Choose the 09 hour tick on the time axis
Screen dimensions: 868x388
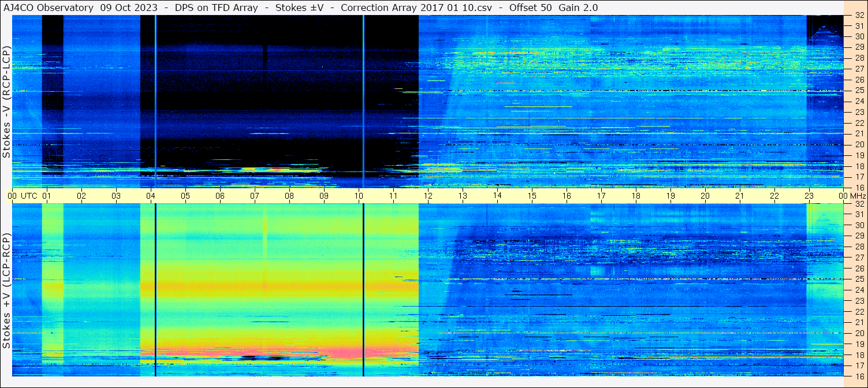coord(324,196)
